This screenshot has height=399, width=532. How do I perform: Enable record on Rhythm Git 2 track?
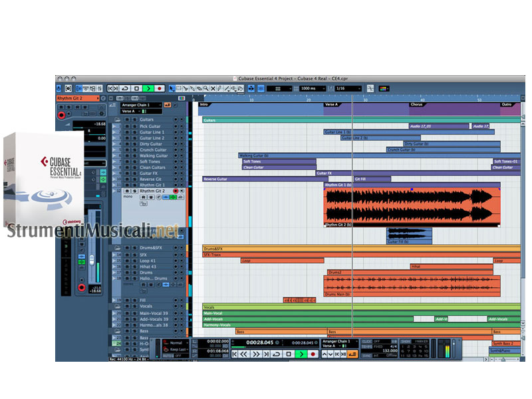click(176, 191)
